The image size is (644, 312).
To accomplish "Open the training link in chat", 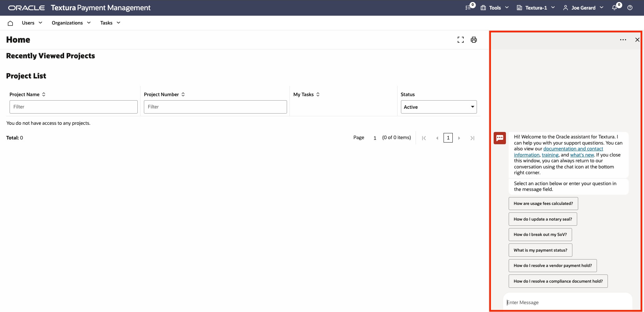I will point(550,155).
